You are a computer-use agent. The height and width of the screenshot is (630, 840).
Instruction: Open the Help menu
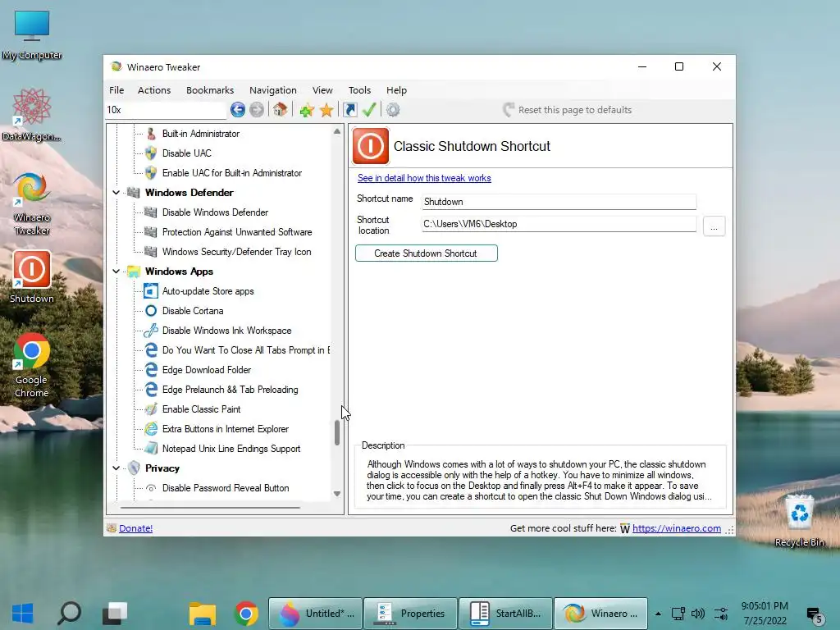(x=396, y=90)
